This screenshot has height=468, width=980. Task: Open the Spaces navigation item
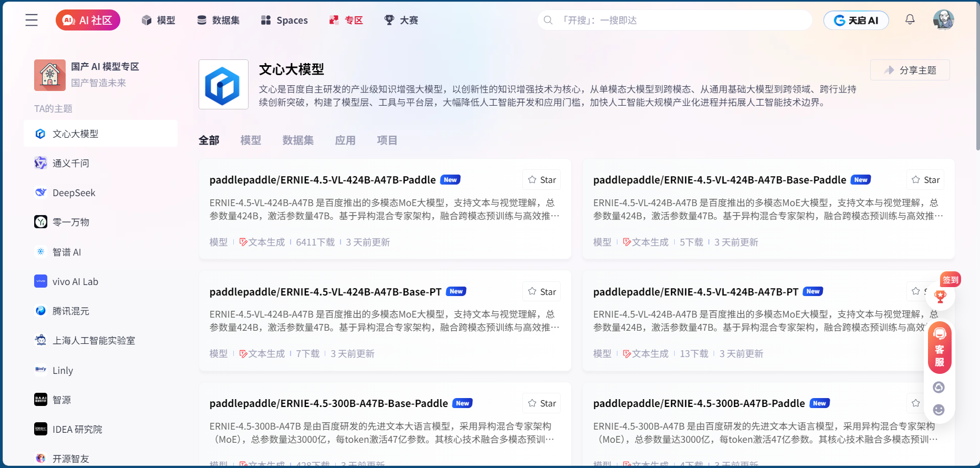(x=284, y=20)
